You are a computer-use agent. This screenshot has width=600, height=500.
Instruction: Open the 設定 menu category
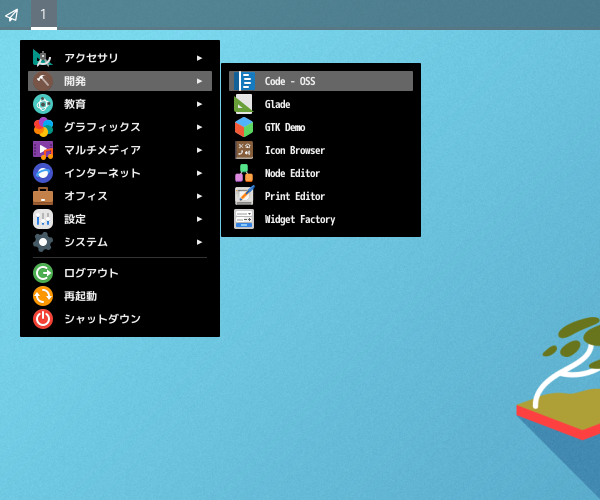75,219
